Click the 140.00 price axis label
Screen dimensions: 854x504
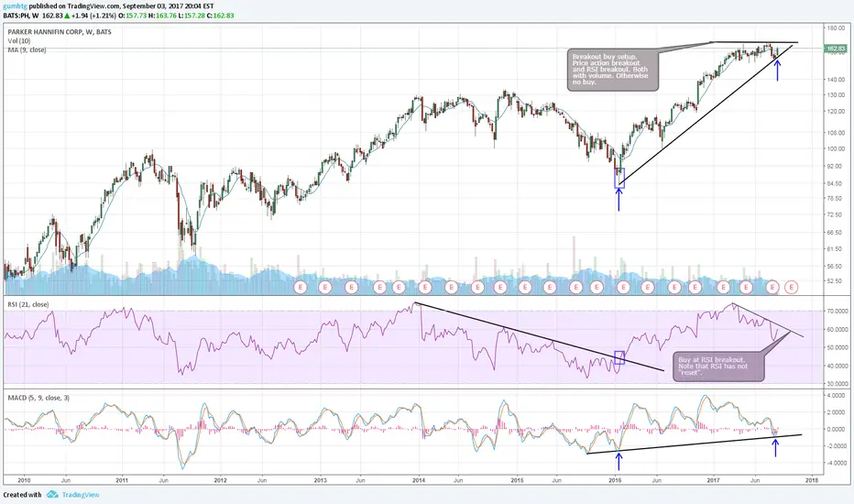836,80
